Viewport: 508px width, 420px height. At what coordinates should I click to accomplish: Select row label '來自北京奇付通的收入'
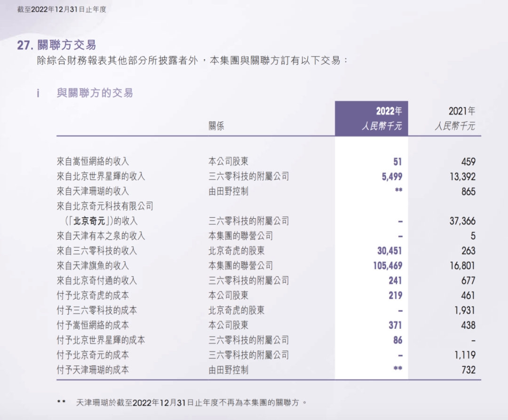[97, 280]
